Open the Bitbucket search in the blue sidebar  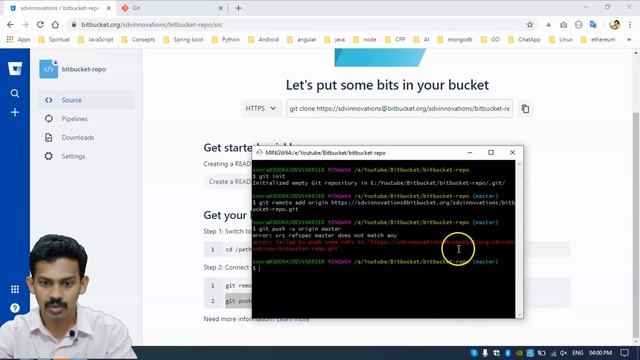coord(15,93)
